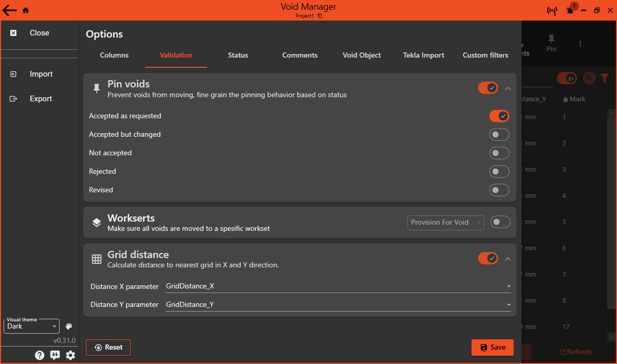Turn on the Worksets toggle
Image resolution: width=617 pixels, height=364 pixels.
pyautogui.click(x=500, y=222)
